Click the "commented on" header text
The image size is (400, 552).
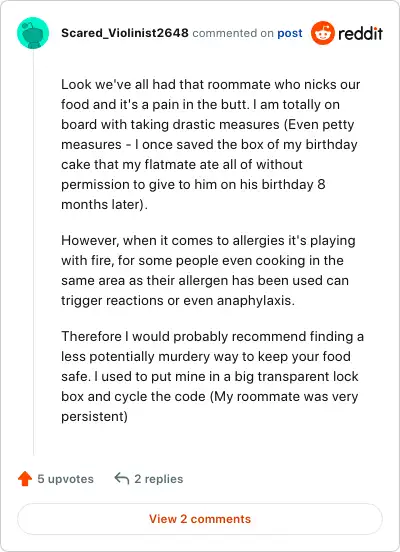tap(233, 33)
